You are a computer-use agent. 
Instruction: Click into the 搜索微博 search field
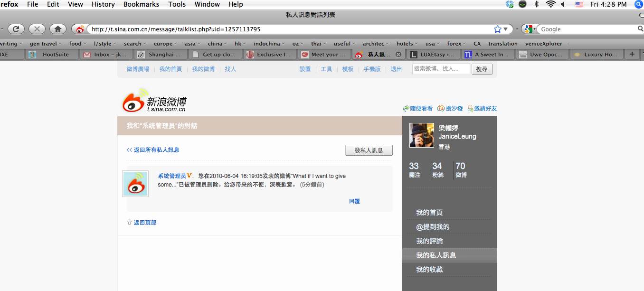point(441,69)
